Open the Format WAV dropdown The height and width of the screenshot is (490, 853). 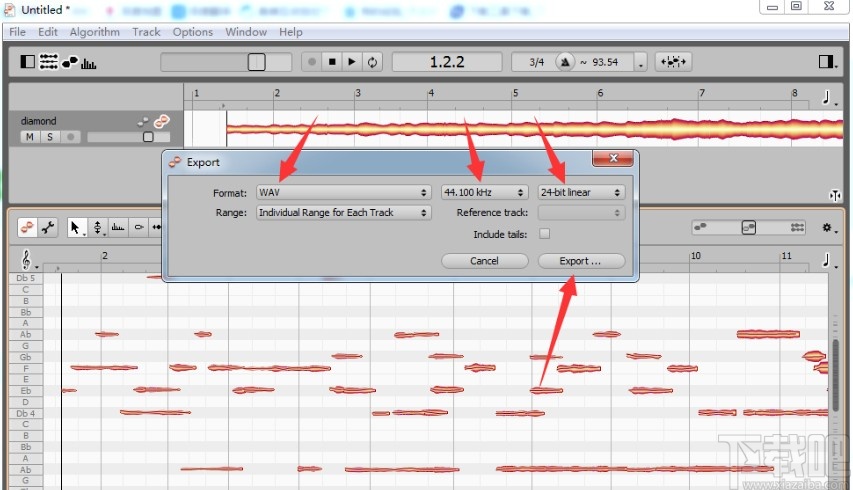click(343, 192)
